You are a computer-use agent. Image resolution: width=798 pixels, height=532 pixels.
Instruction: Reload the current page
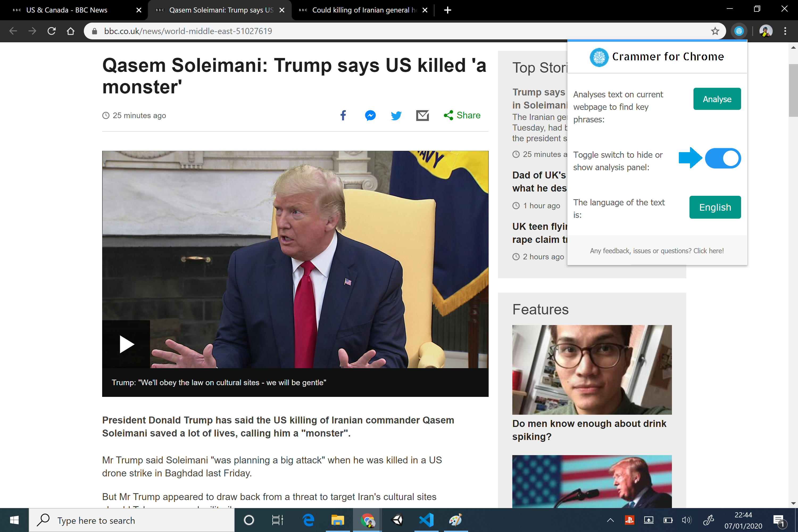52,31
